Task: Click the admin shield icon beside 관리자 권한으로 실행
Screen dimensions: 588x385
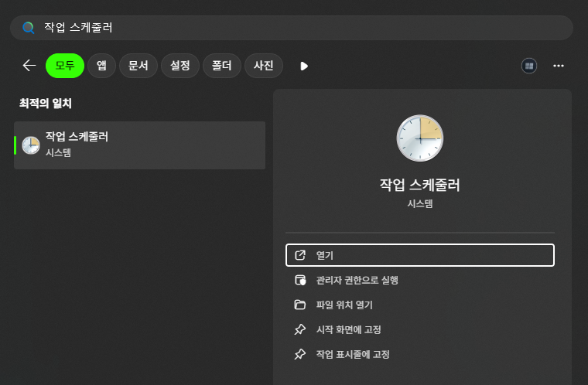Action: [300, 280]
